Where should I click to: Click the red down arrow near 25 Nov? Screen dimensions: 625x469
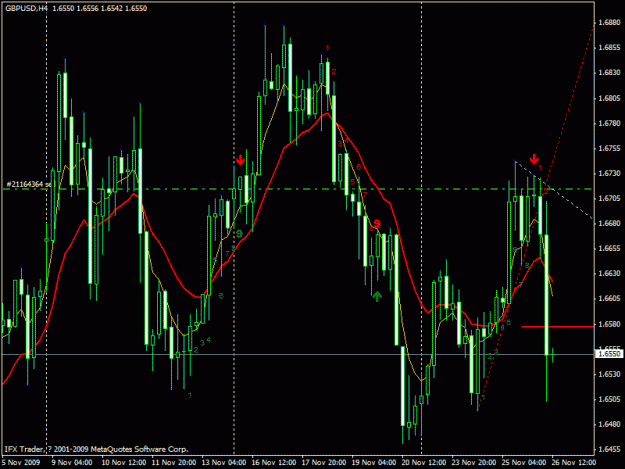[x=534, y=159]
